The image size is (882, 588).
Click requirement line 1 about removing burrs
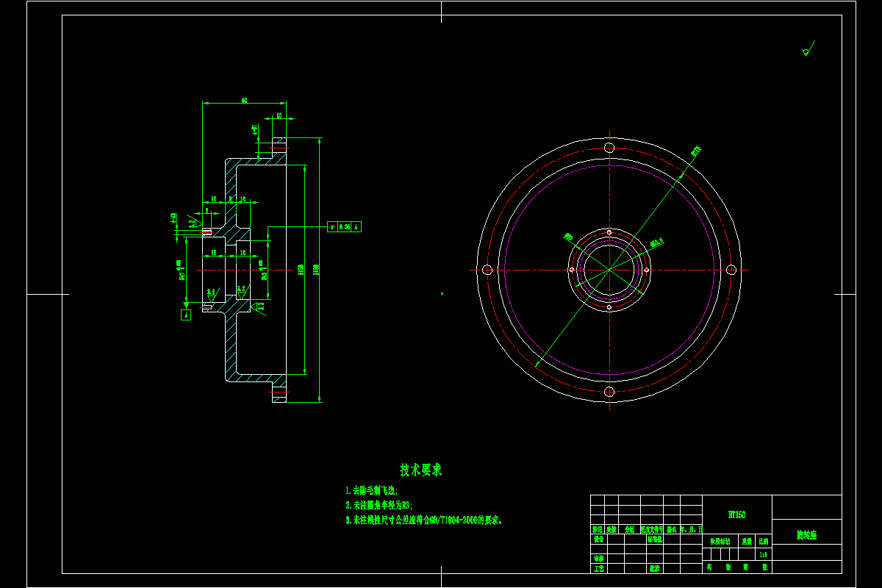[x=371, y=490]
